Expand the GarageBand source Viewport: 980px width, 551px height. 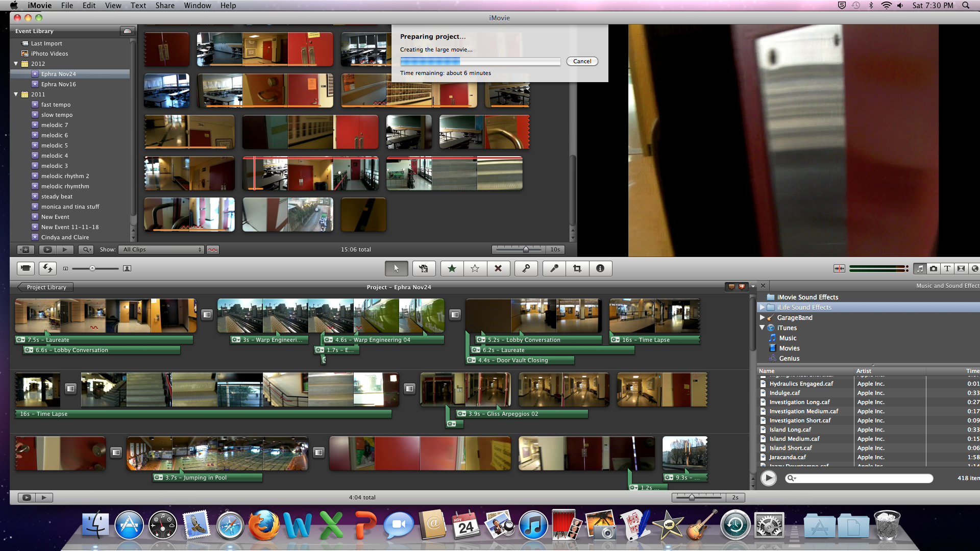pyautogui.click(x=762, y=317)
